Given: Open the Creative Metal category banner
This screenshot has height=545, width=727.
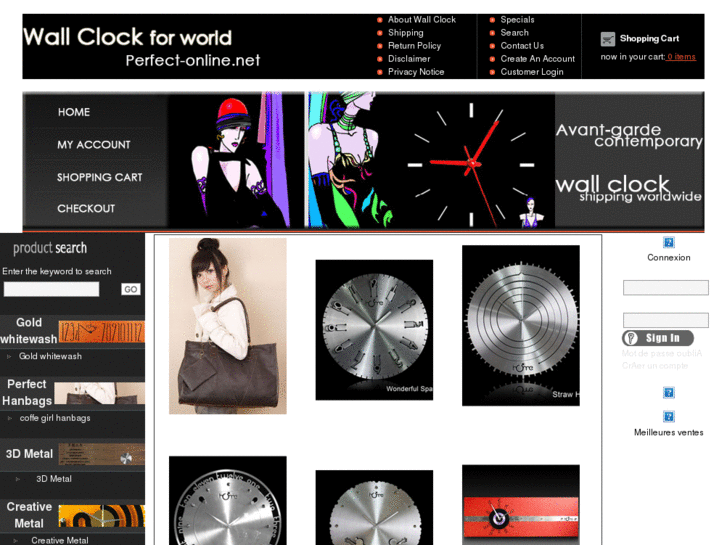Looking at the screenshot, I should pos(72,515).
